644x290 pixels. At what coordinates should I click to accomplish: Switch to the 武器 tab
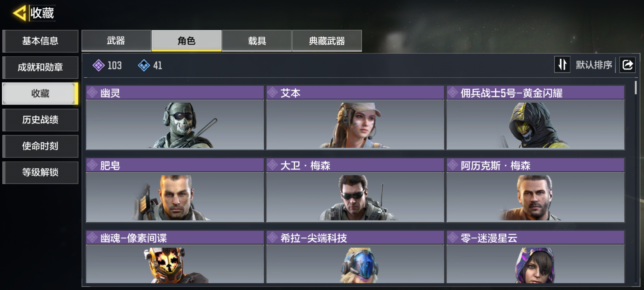116,41
